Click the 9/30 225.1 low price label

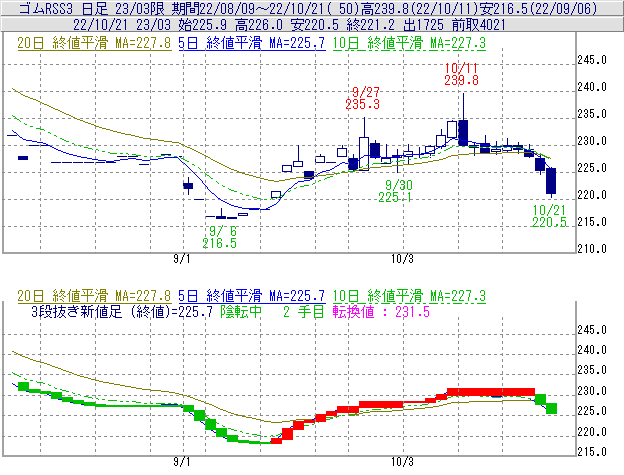395,191
